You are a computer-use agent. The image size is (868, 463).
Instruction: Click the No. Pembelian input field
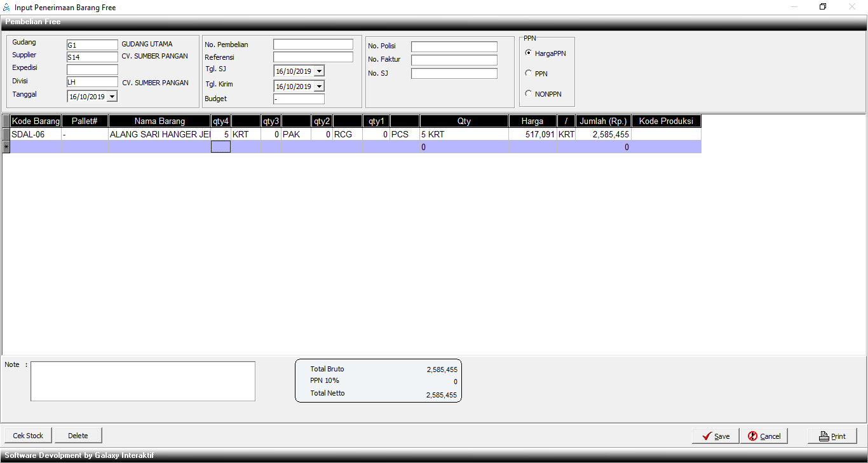(313, 45)
